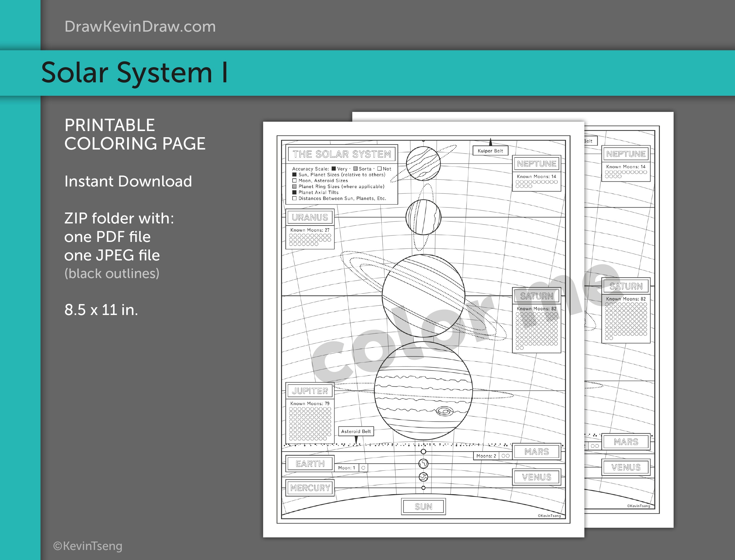Click the SUN label box
This screenshot has width=735, height=560.
423,507
